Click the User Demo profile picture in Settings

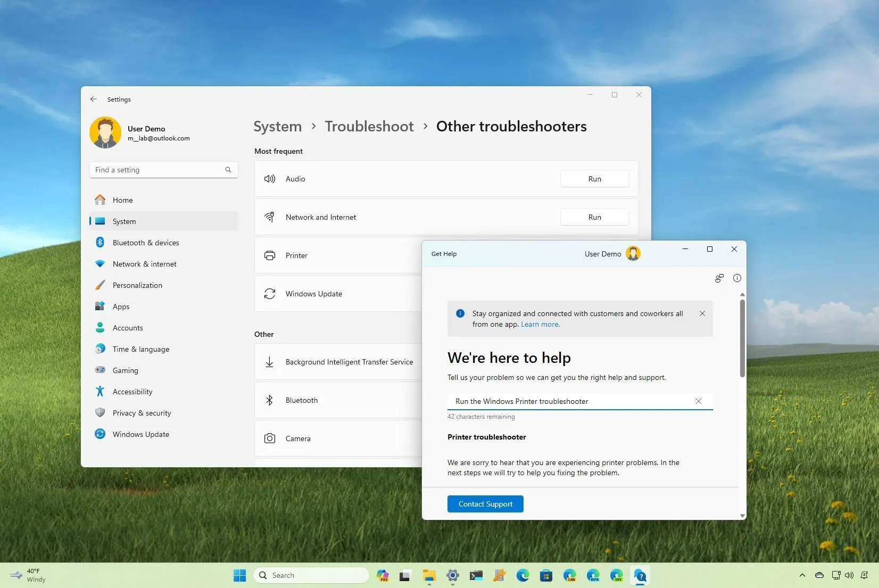click(x=105, y=133)
